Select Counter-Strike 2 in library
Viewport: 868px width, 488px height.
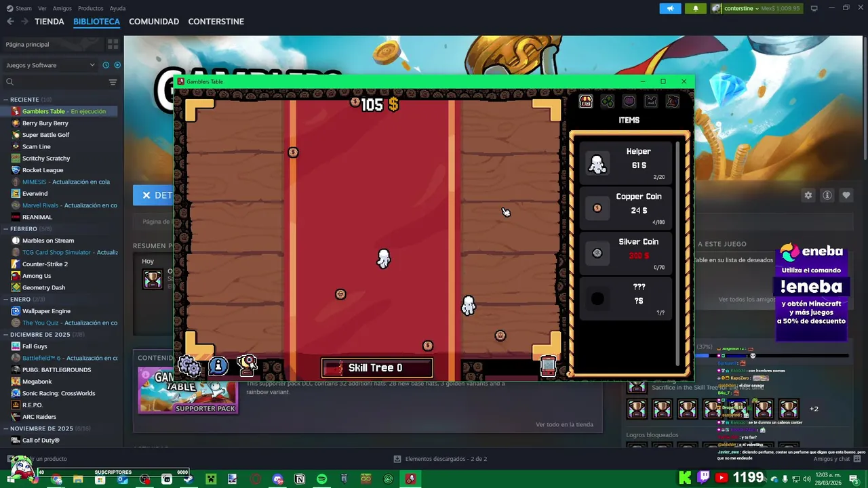45,264
